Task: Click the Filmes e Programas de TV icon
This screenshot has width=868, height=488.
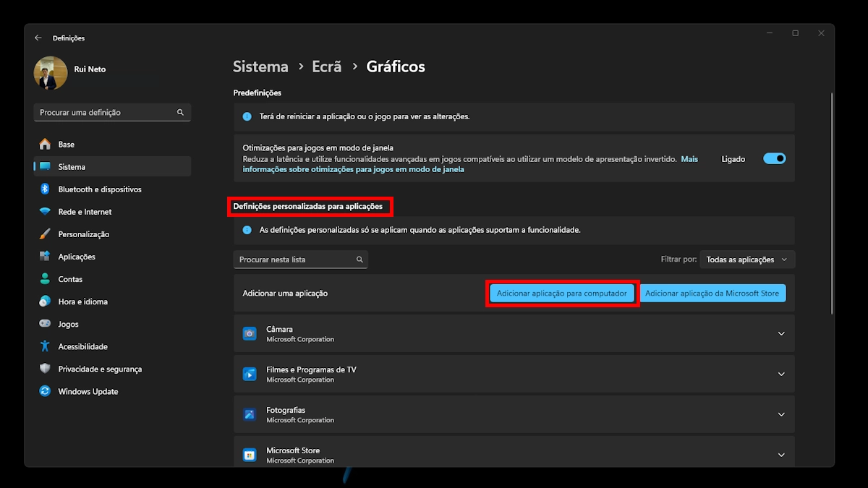Action: (250, 374)
